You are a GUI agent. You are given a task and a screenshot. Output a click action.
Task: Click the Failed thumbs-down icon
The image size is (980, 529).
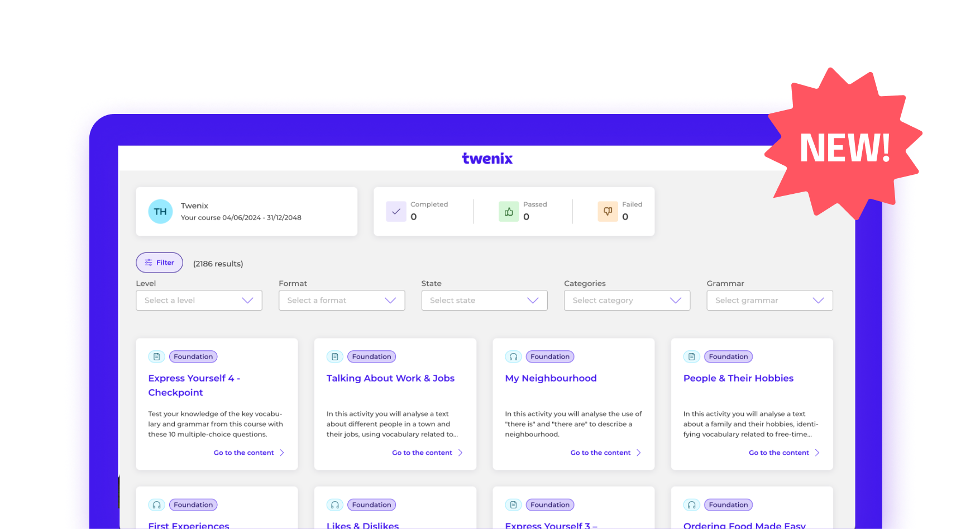pyautogui.click(x=608, y=212)
